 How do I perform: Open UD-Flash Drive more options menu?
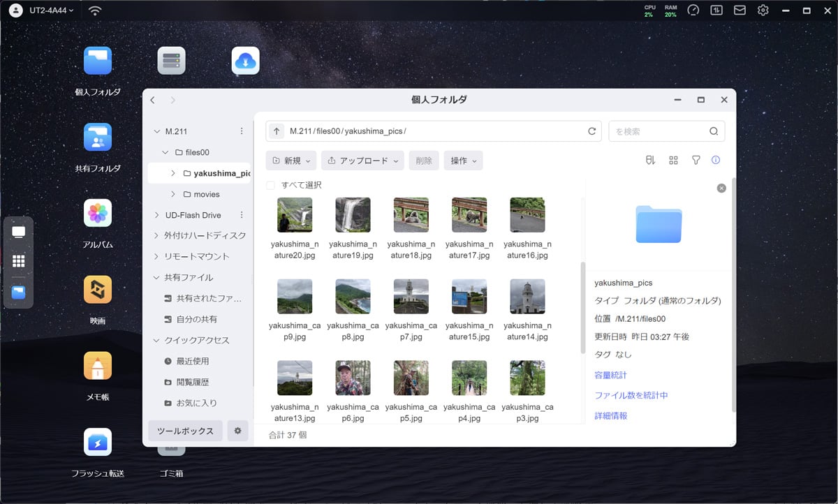point(242,215)
